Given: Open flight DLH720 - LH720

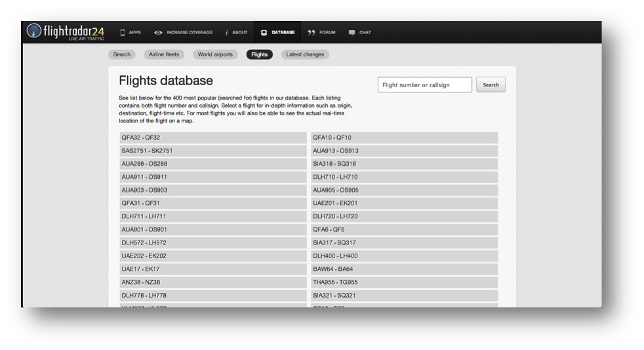Looking at the screenshot, I should (405, 217).
